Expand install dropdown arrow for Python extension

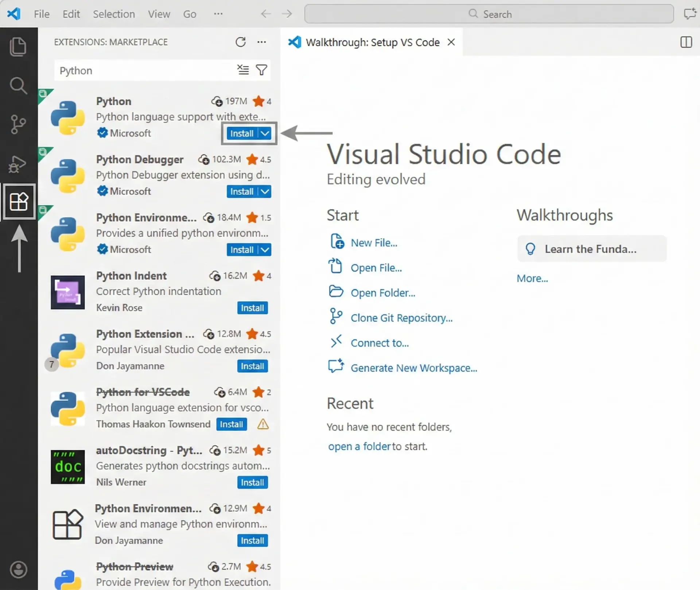265,133
